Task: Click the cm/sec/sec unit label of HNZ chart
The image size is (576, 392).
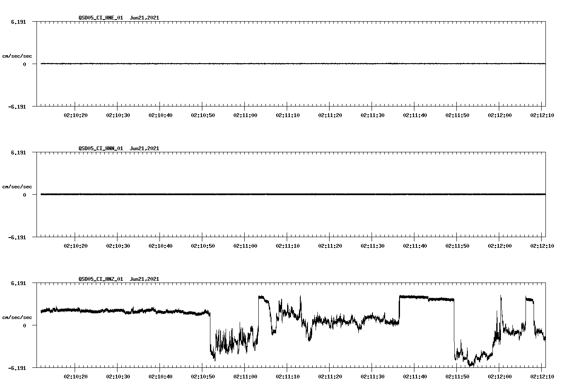Action: tap(17, 317)
